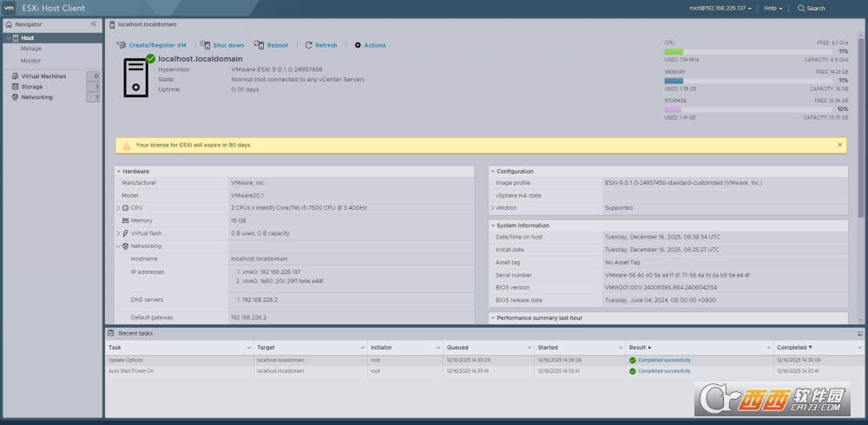
Task: Click the Create/Register VM plus icon
Action: coord(121,45)
